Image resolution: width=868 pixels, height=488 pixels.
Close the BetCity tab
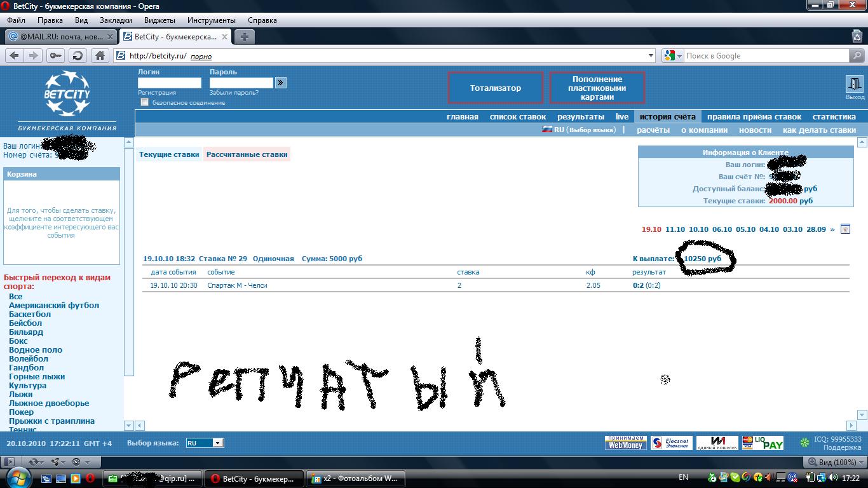click(225, 37)
